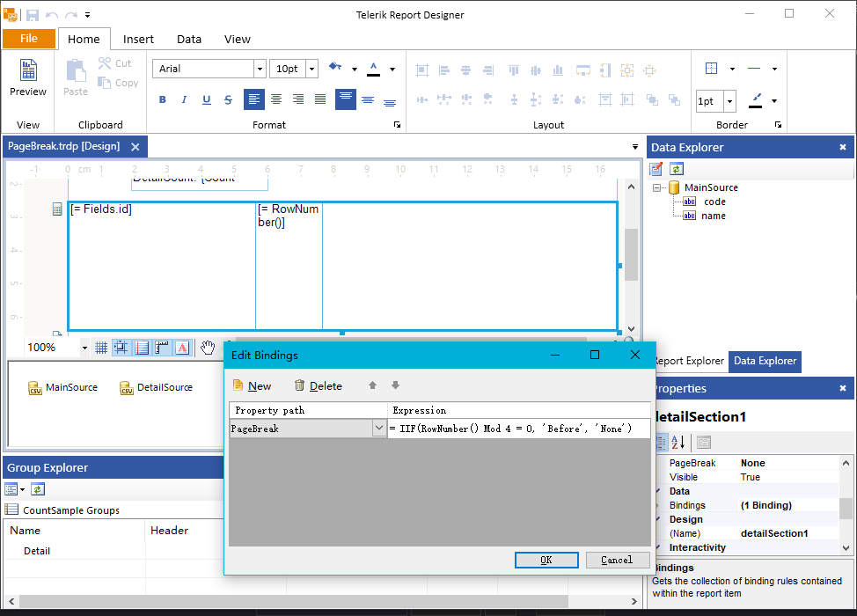Screen dimensions: 857x616
Task: Select the code field in Data Explorer
Action: point(714,202)
